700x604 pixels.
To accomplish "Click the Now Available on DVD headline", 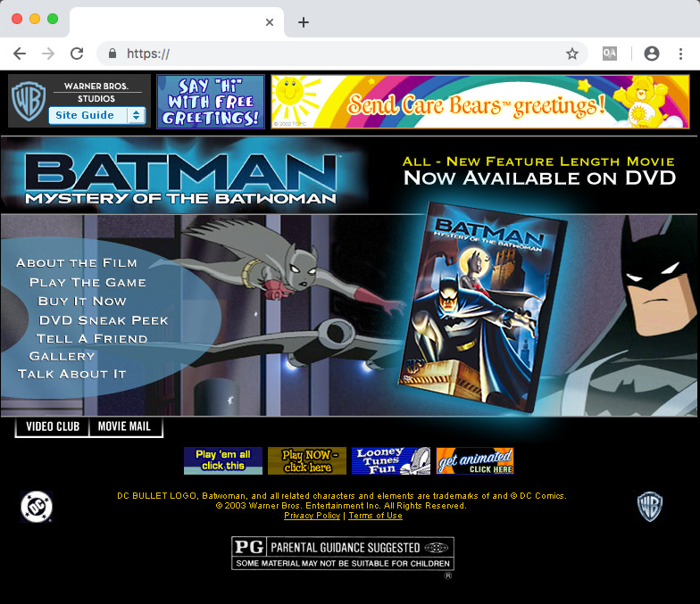I will click(539, 178).
